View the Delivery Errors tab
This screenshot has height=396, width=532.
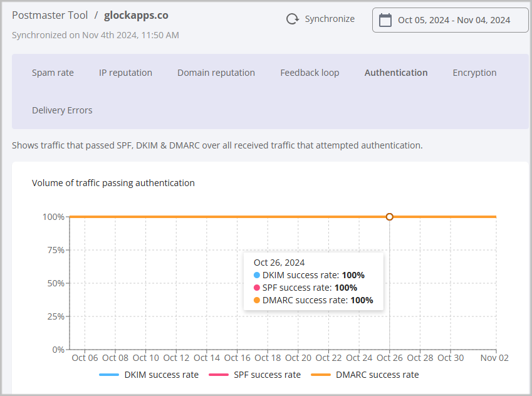pyautogui.click(x=62, y=110)
